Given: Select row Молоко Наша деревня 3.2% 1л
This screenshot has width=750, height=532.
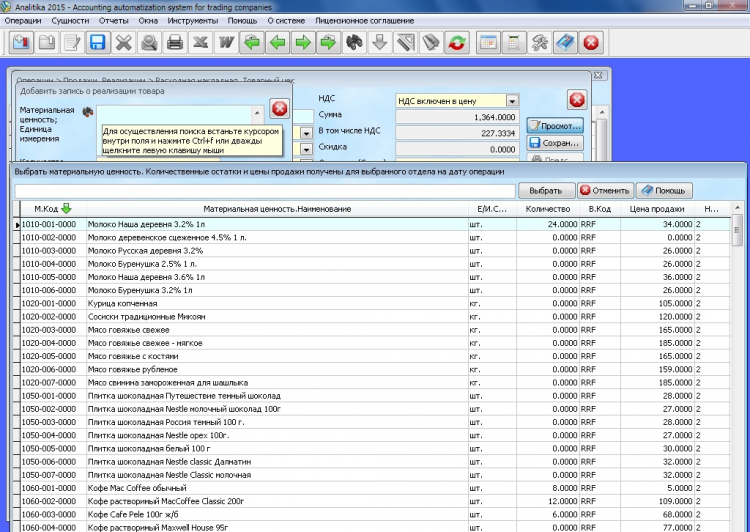Looking at the screenshot, I should pos(375,224).
